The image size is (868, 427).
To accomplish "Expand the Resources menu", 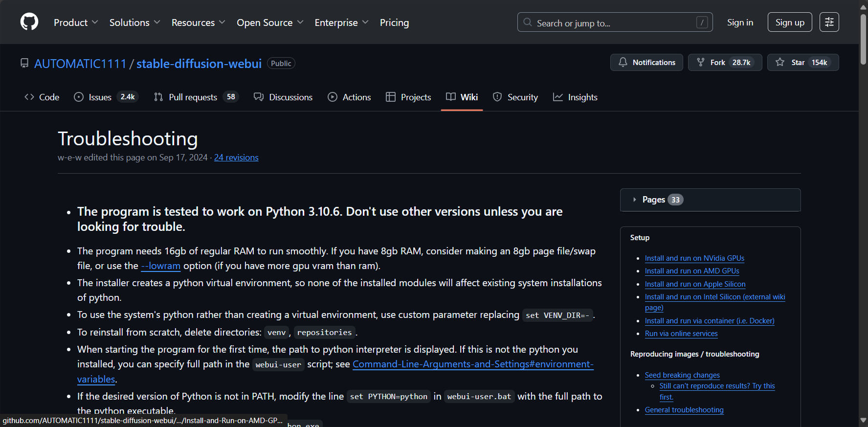I will click(198, 22).
